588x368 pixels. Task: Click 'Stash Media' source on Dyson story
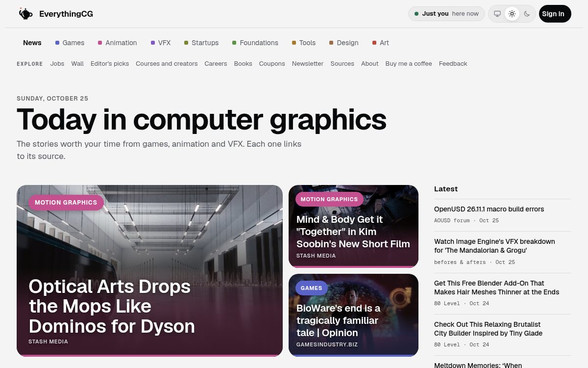pyautogui.click(x=48, y=342)
